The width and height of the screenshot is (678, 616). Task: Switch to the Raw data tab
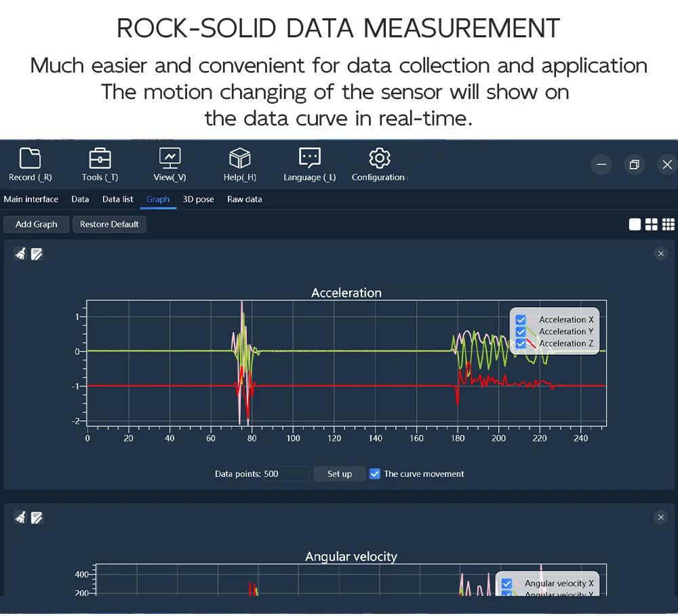(244, 199)
